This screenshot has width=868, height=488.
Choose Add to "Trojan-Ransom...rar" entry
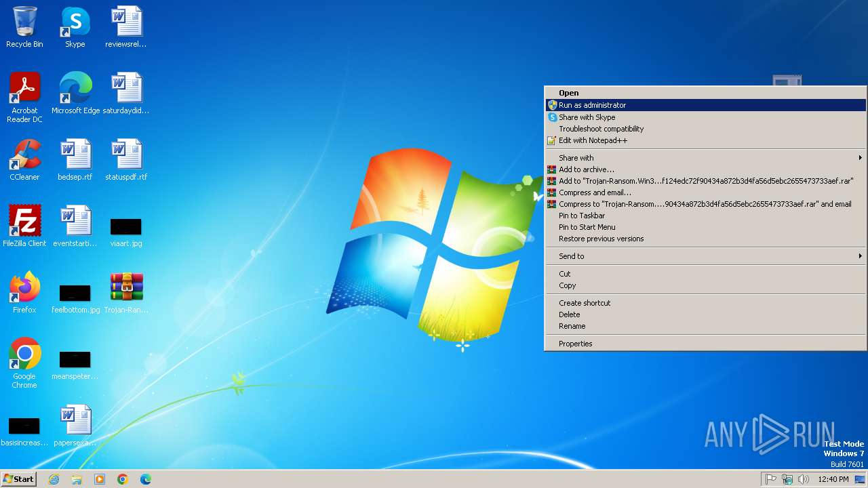coord(705,181)
